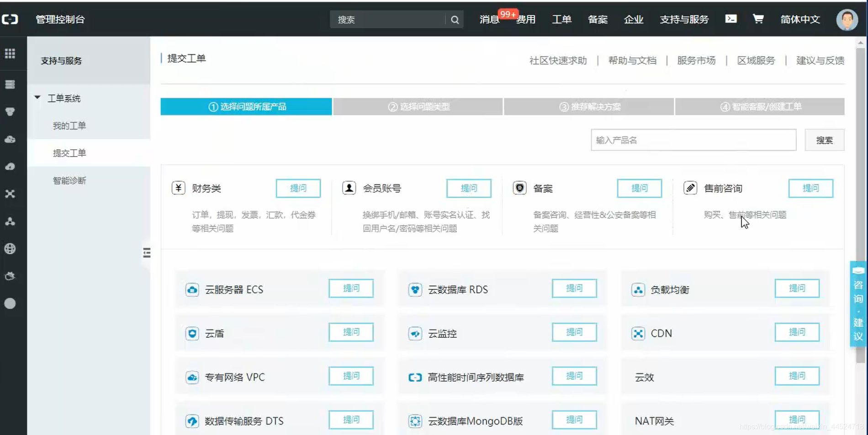Click 提问 button for 云数据库 RDS
Image resolution: width=868 pixels, height=435 pixels.
574,288
